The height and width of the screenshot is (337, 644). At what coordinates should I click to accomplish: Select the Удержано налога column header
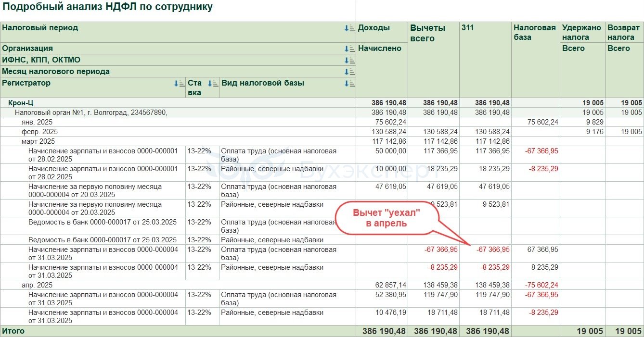coord(581,32)
